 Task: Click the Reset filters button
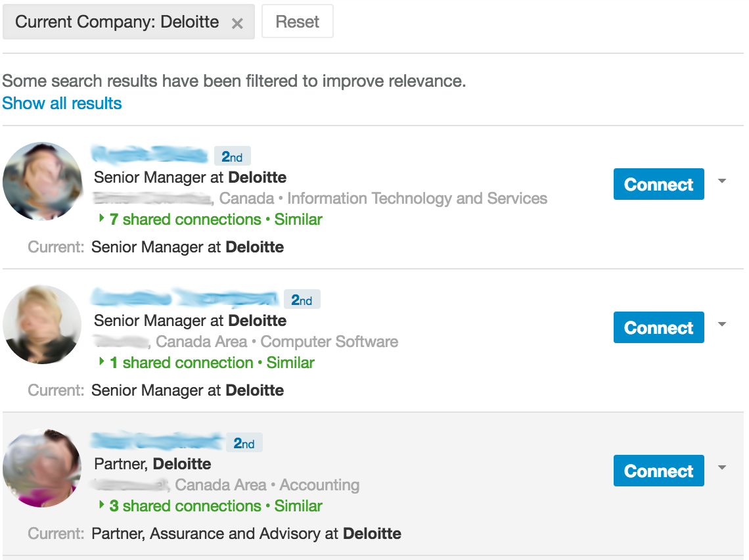coord(297,22)
